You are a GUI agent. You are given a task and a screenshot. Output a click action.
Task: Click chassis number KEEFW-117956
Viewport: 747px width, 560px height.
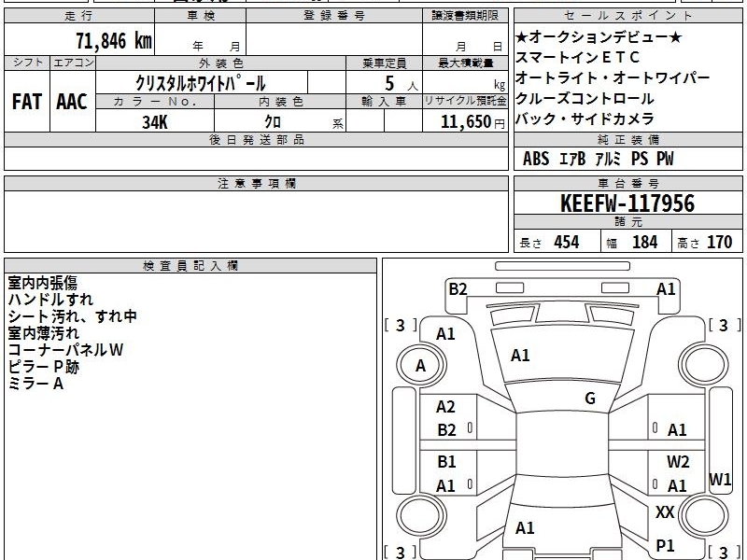(627, 203)
